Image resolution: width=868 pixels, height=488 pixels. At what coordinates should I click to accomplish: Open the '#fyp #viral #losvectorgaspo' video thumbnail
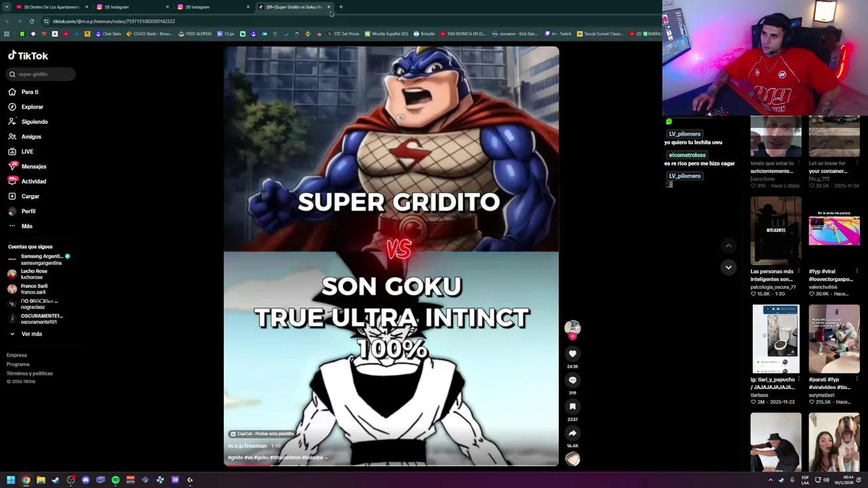(834, 230)
